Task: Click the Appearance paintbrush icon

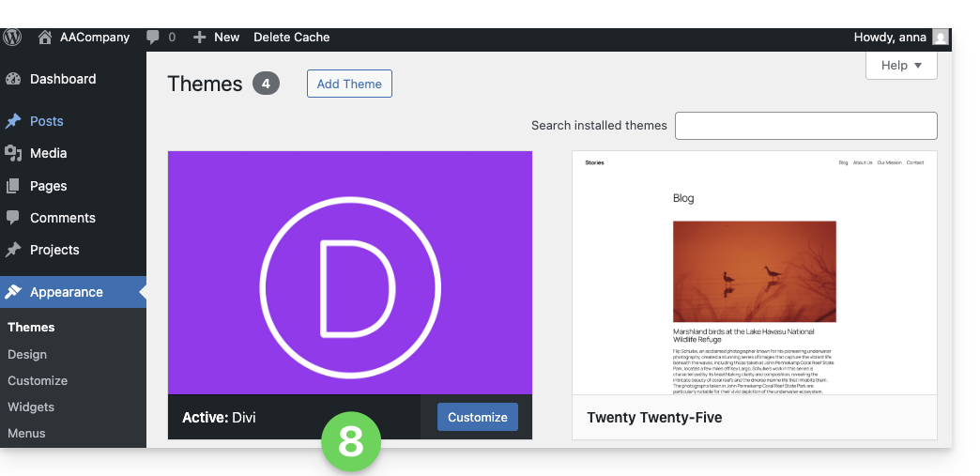Action: (13, 292)
